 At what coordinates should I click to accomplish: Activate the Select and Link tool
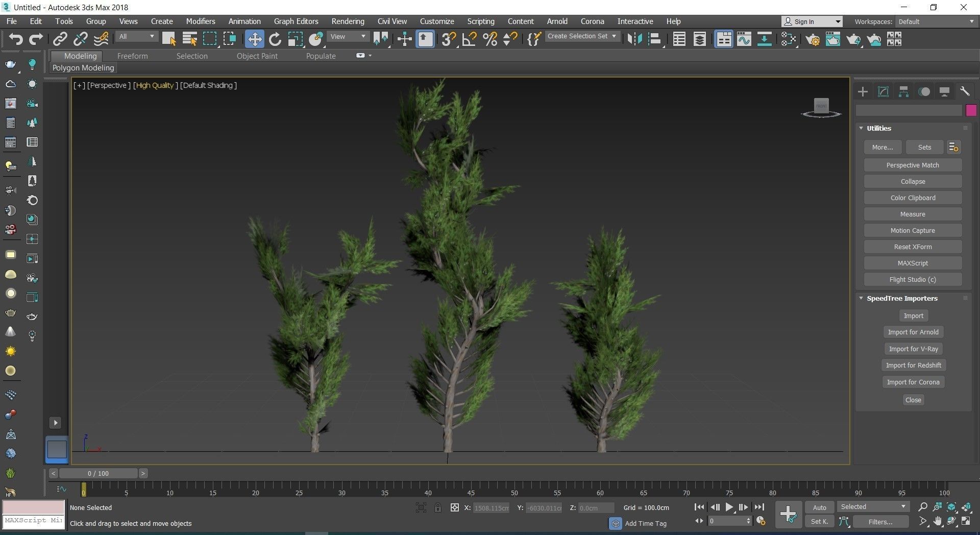(60, 39)
